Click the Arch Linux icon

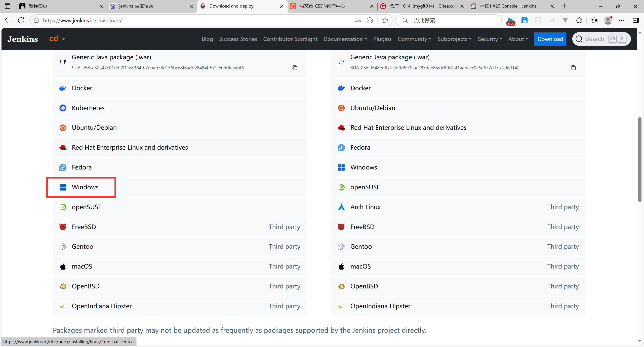click(341, 207)
